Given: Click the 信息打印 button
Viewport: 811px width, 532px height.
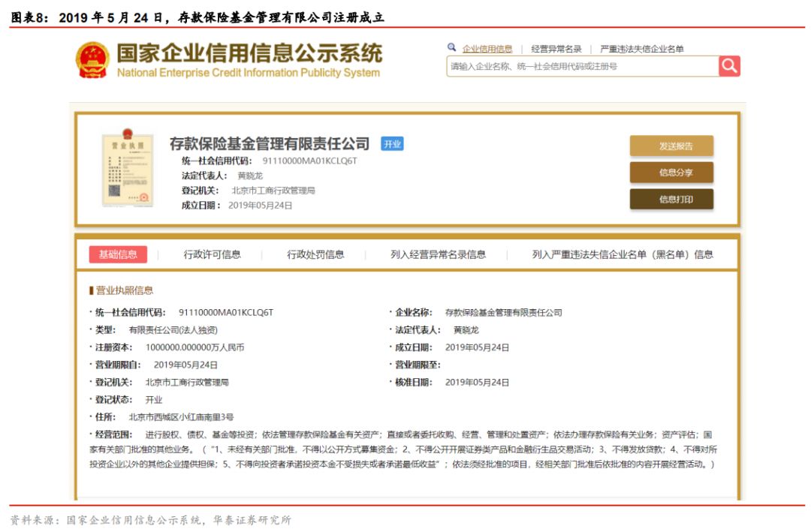Looking at the screenshot, I should click(671, 200).
